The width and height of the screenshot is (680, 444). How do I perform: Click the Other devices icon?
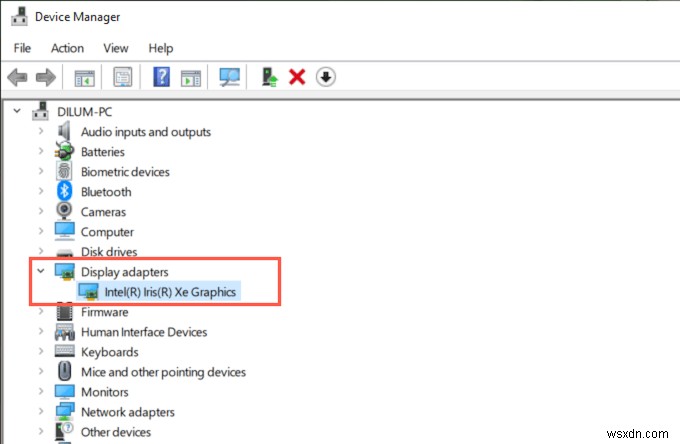click(x=64, y=432)
